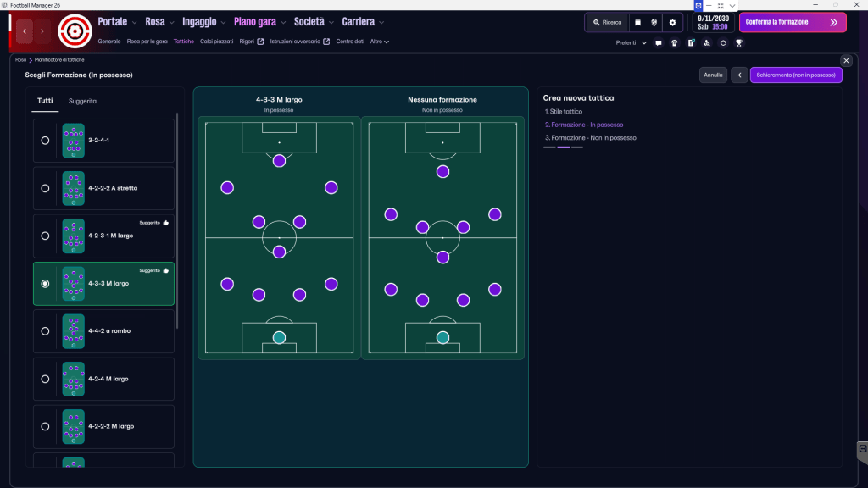Click the globe icon beside the bookmark
Viewport: 868px width, 488px height.
[x=654, y=22]
